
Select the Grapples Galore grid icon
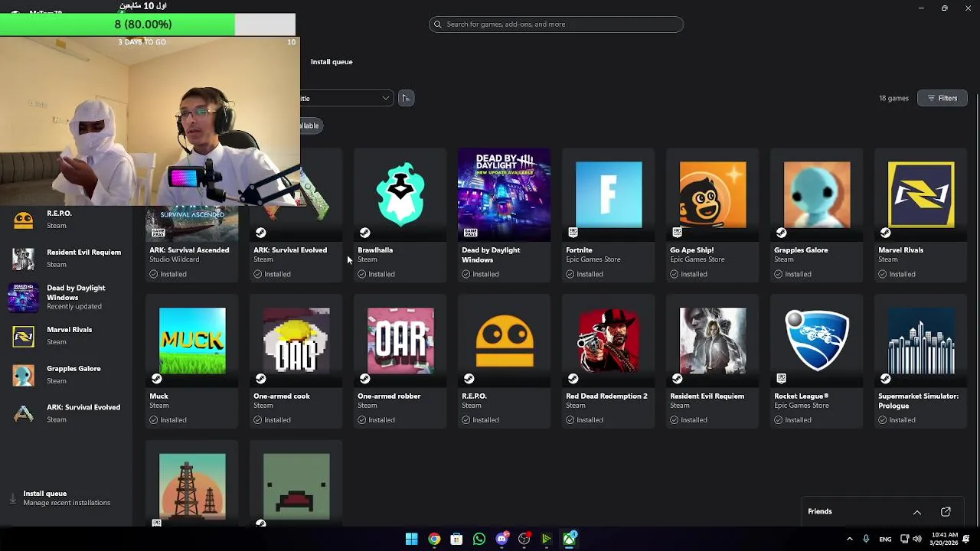point(817,194)
